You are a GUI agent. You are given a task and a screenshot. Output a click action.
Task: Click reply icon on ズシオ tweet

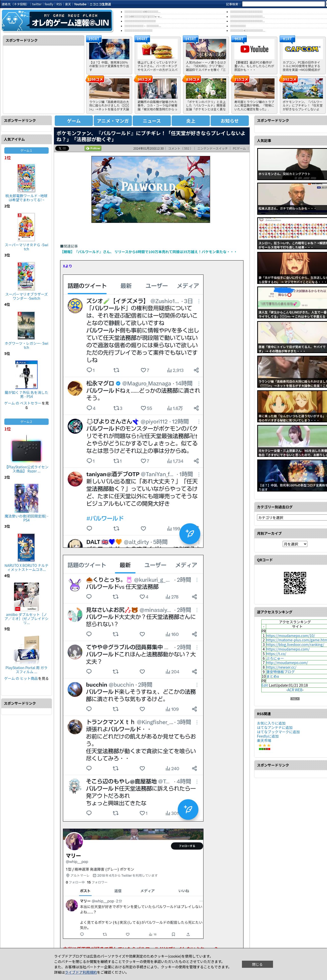[x=89, y=370]
